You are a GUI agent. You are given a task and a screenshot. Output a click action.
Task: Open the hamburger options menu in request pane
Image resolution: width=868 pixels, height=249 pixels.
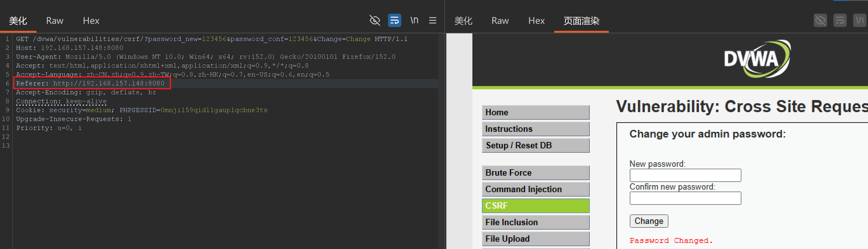point(433,21)
